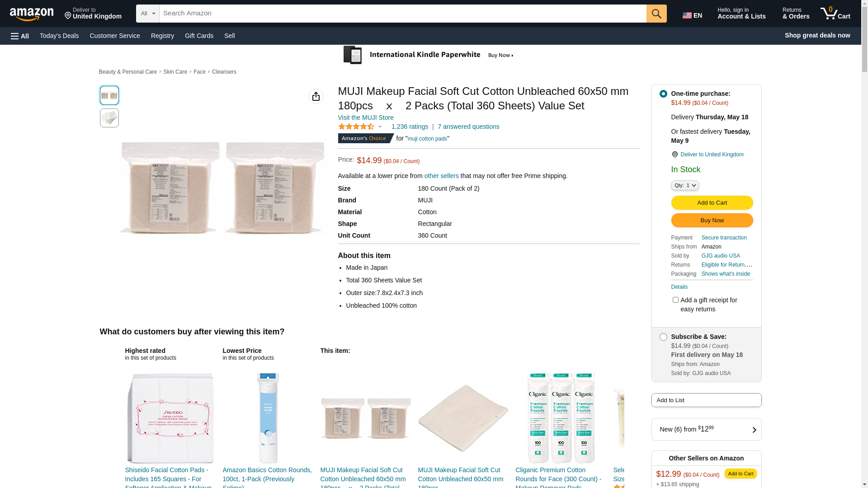
Task: Visit the MUJI Store link
Action: [x=366, y=117]
